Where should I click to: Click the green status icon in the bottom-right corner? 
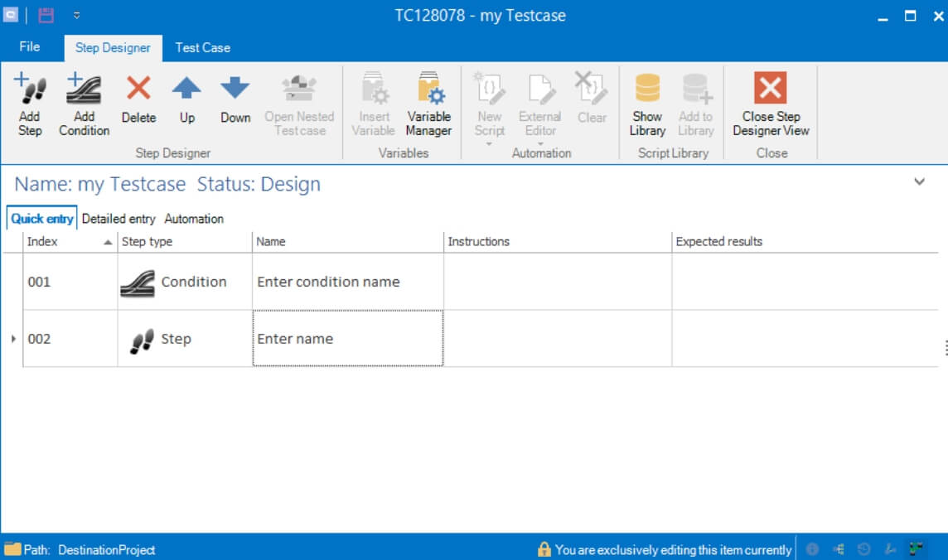coord(917,548)
